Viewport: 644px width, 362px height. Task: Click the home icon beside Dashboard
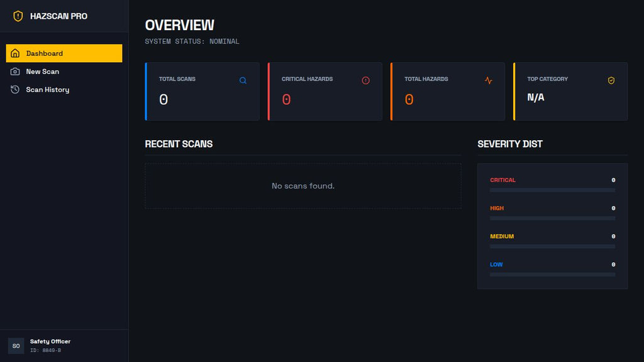click(15, 53)
